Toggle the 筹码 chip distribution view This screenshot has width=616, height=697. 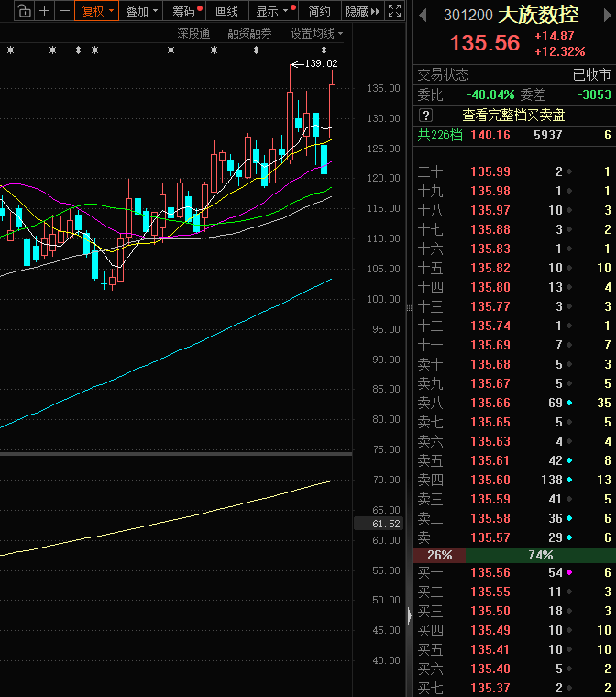pyautogui.click(x=186, y=11)
